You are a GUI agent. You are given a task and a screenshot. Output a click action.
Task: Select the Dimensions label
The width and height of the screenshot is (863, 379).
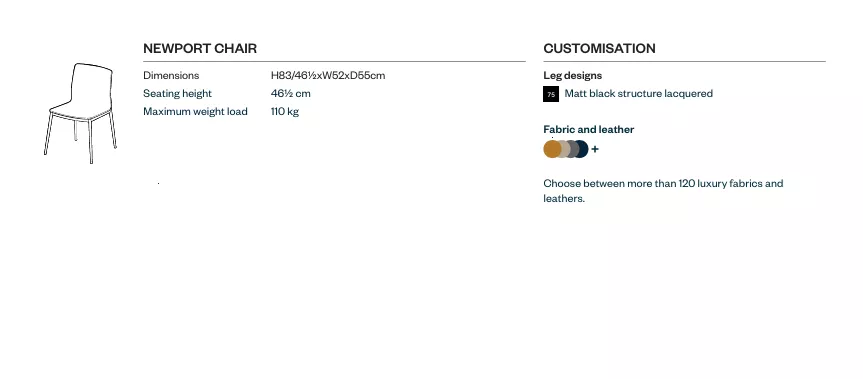(171, 75)
